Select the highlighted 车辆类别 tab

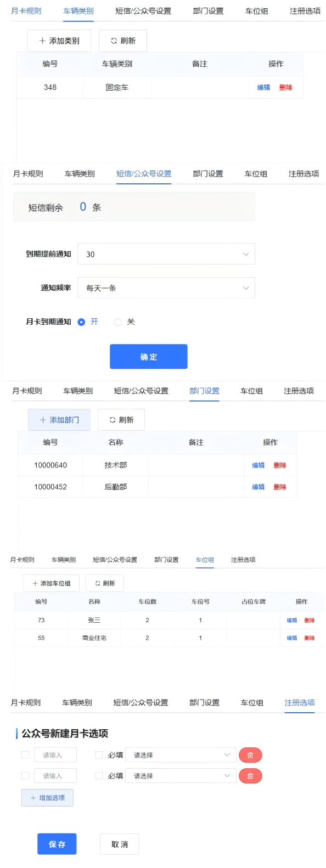click(78, 11)
